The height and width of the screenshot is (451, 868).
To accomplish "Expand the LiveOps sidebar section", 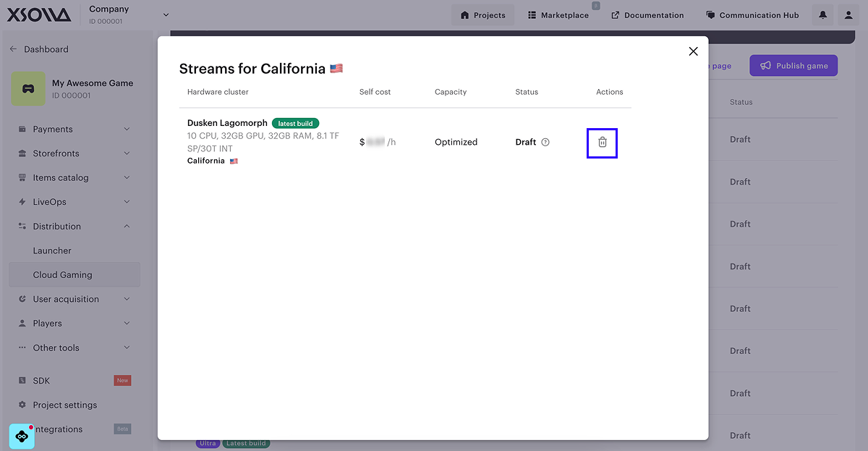I will coord(127,202).
